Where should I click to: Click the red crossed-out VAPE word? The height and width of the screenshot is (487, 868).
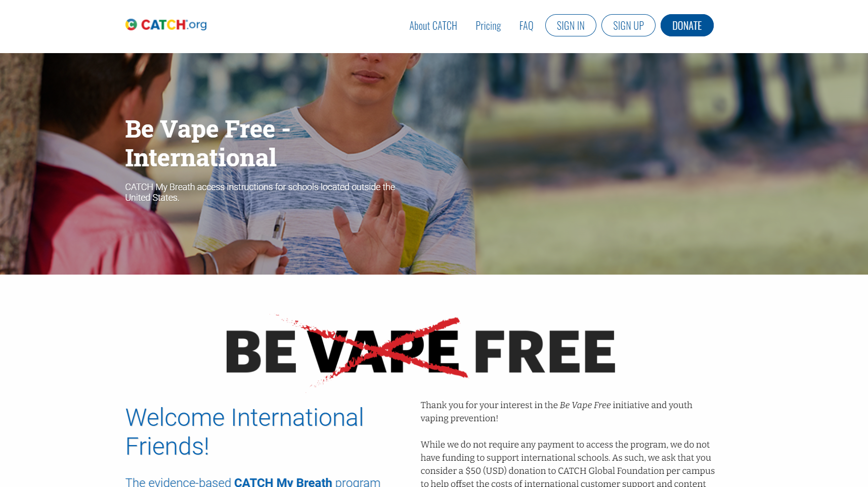[384, 351]
